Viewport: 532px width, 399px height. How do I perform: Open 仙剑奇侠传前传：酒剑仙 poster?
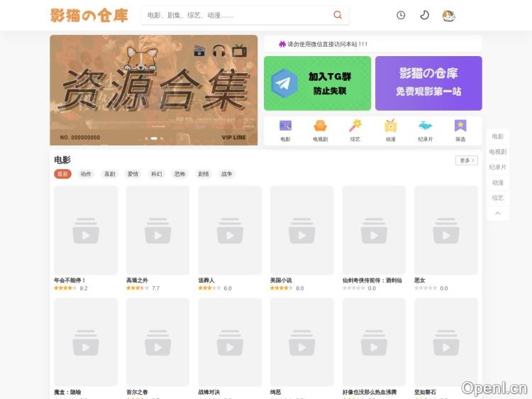coord(374,230)
